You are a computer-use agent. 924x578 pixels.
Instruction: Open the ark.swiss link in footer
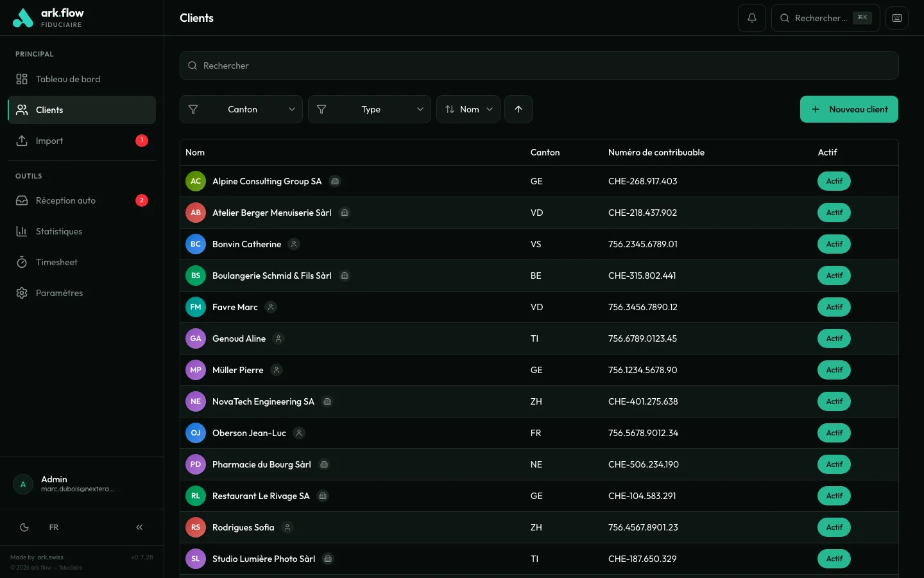(x=50, y=557)
